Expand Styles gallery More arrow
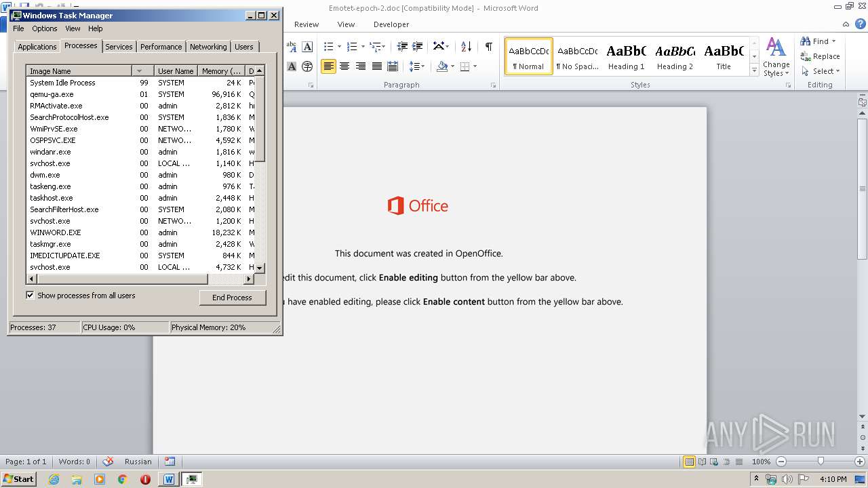The height and width of the screenshot is (488, 868). [754, 70]
